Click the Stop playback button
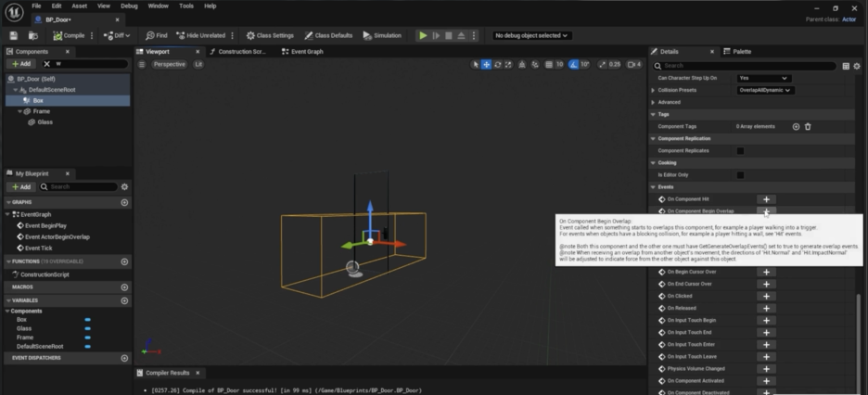Image resolution: width=868 pixels, height=395 pixels. coord(449,35)
